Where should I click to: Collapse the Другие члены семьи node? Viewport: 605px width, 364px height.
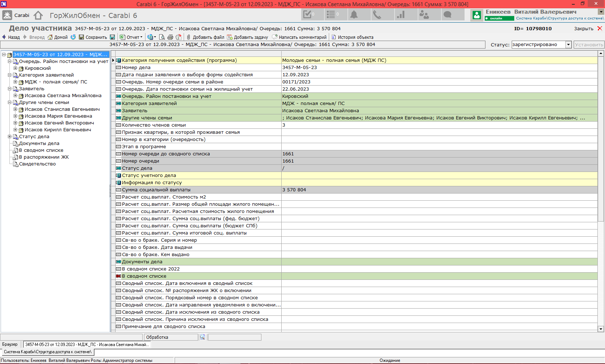[x=10, y=103]
